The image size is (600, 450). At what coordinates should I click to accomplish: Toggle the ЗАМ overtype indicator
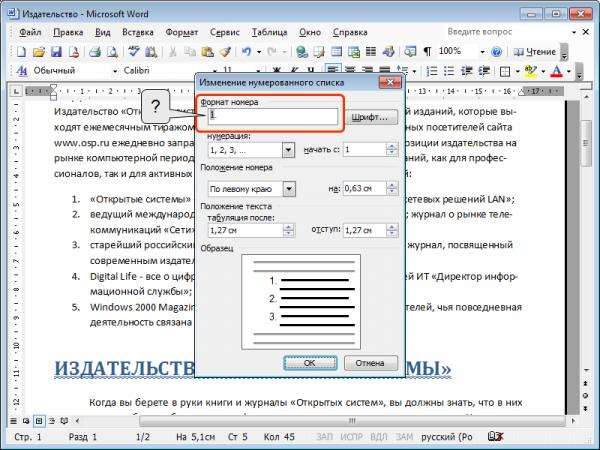point(404,437)
